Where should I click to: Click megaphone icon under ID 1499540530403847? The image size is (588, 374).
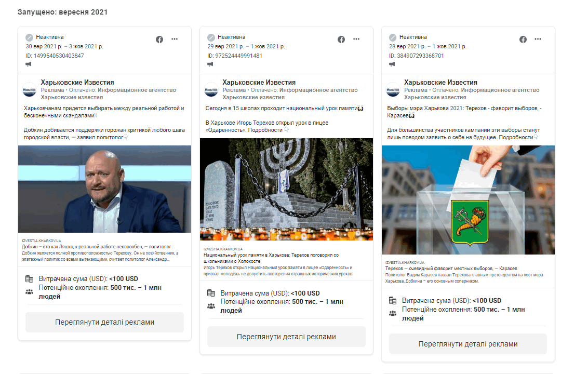click(29, 64)
